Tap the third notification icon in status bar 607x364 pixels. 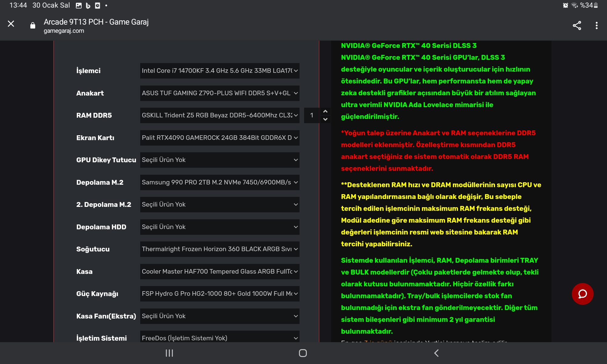point(97,5)
